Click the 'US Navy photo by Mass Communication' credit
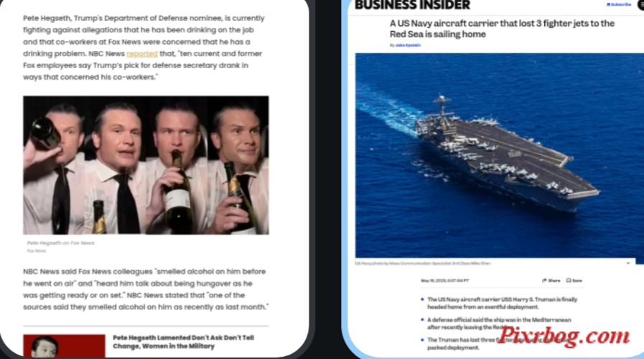Viewport: 644px width, 359px height. pos(423,264)
